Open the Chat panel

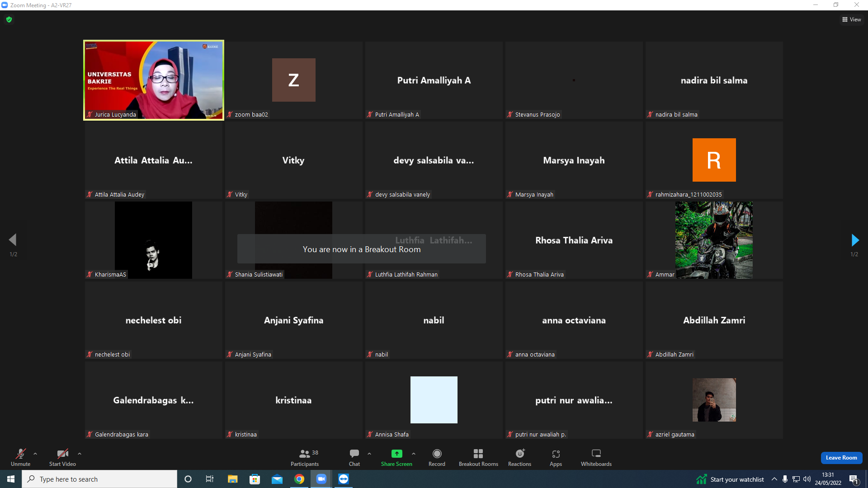(354, 457)
